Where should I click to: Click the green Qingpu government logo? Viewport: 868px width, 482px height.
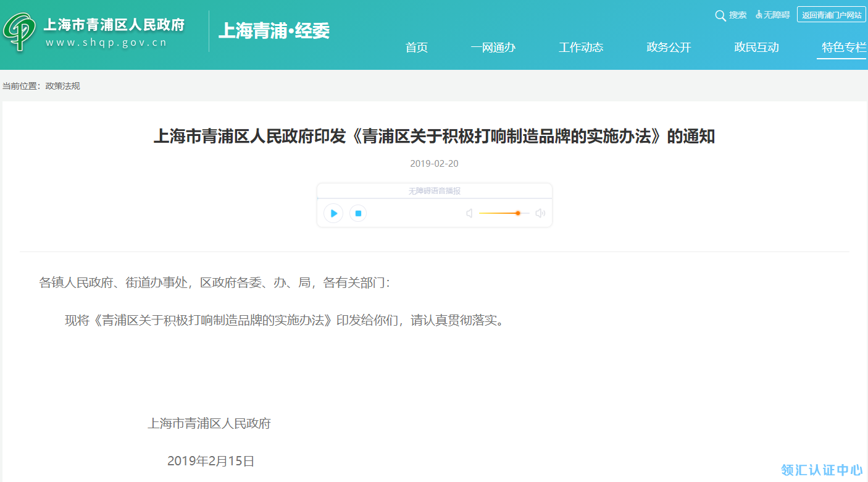(x=19, y=30)
